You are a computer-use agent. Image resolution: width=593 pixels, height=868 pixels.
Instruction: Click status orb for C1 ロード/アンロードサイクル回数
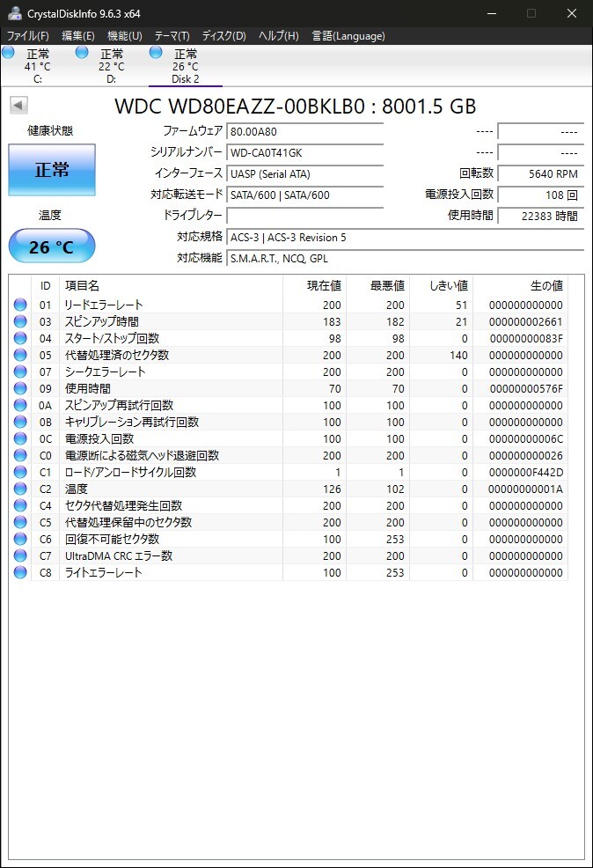pos(20,472)
